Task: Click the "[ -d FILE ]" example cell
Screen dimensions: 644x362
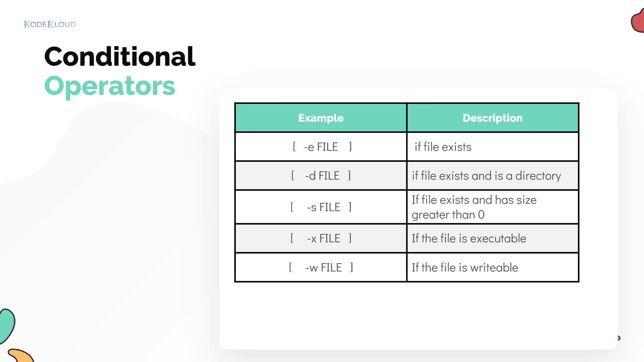Action: coord(321,176)
